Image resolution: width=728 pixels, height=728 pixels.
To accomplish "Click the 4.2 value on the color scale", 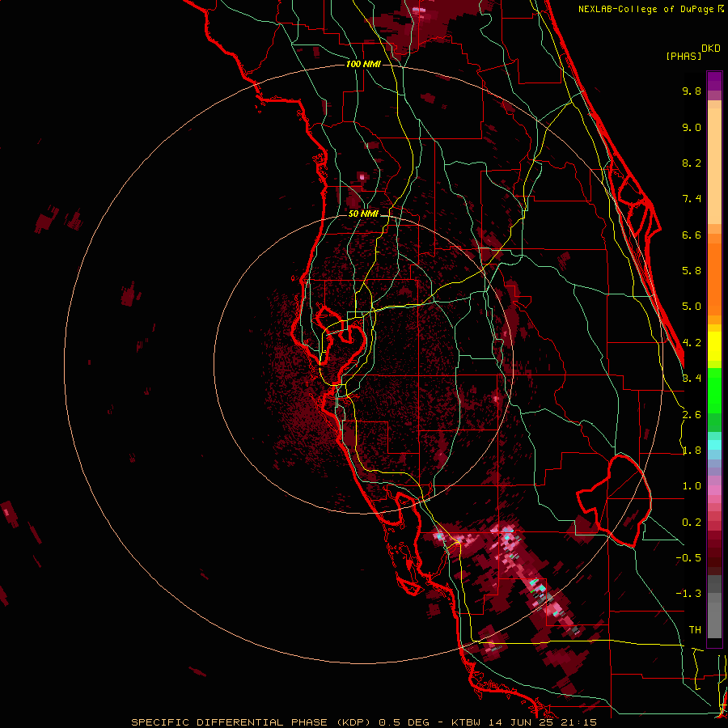I will tap(692, 343).
